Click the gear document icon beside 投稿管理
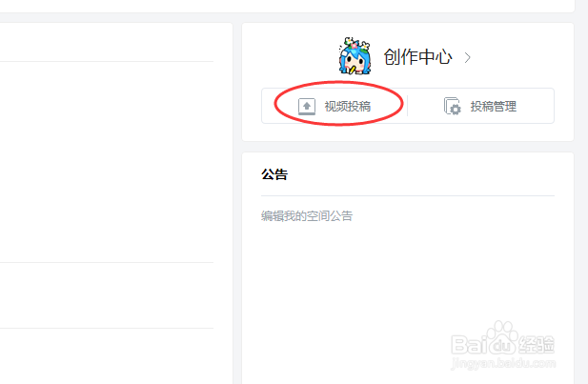Viewport: 588px width, 384px height. [x=453, y=106]
